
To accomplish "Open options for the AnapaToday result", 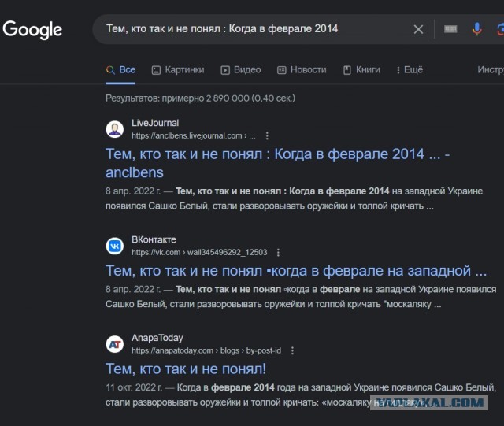I will (292, 350).
